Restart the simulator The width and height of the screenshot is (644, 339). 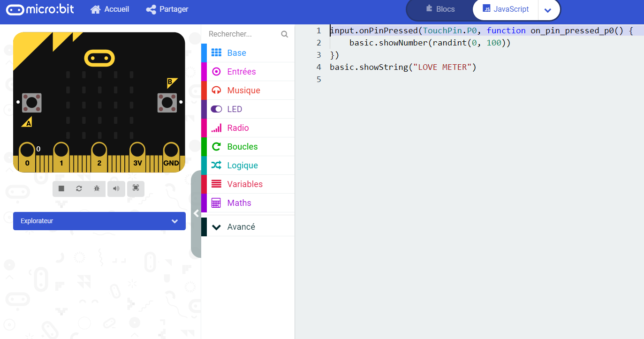coord(79,188)
